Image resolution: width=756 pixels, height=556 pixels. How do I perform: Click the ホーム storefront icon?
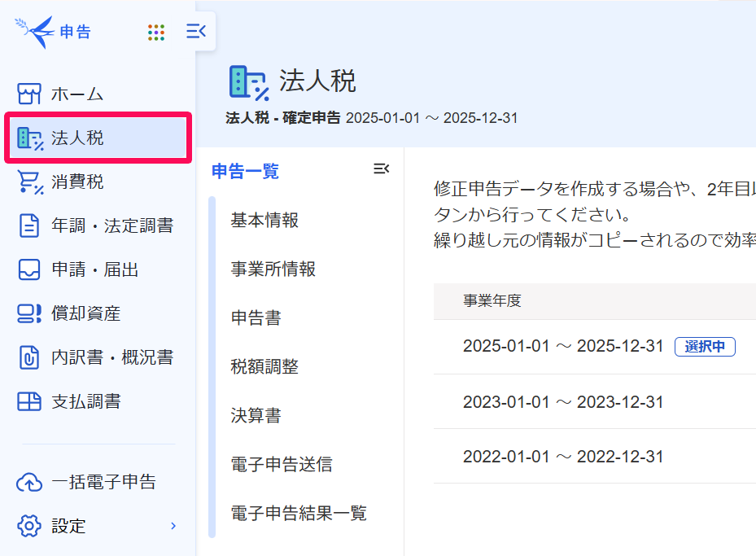pyautogui.click(x=29, y=94)
